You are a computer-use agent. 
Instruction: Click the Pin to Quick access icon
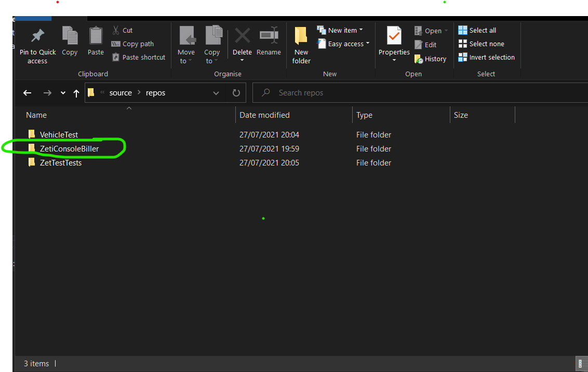pyautogui.click(x=37, y=36)
